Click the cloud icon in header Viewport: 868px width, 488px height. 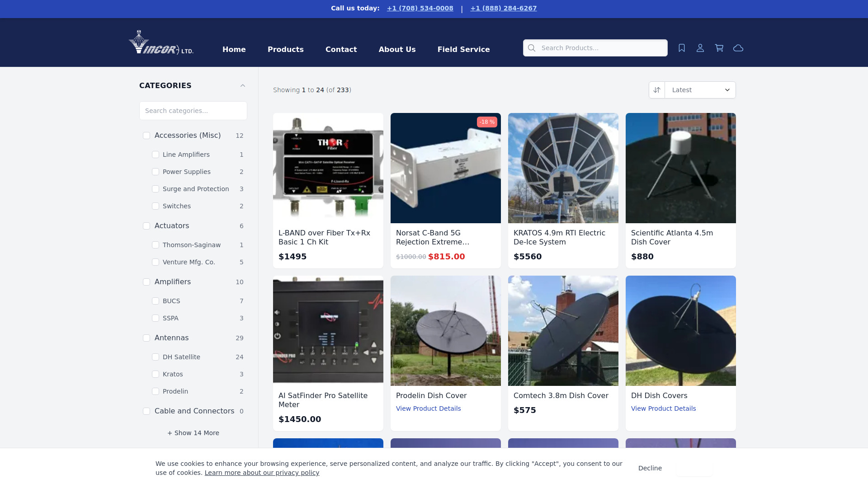(x=738, y=48)
